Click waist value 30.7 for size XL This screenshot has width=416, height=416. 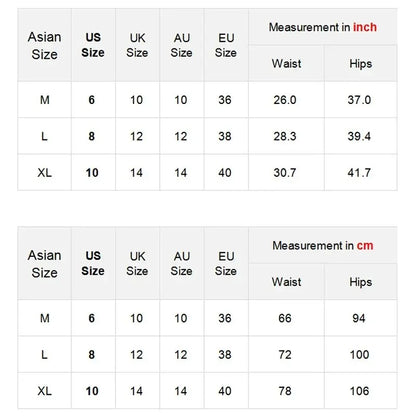285,172
